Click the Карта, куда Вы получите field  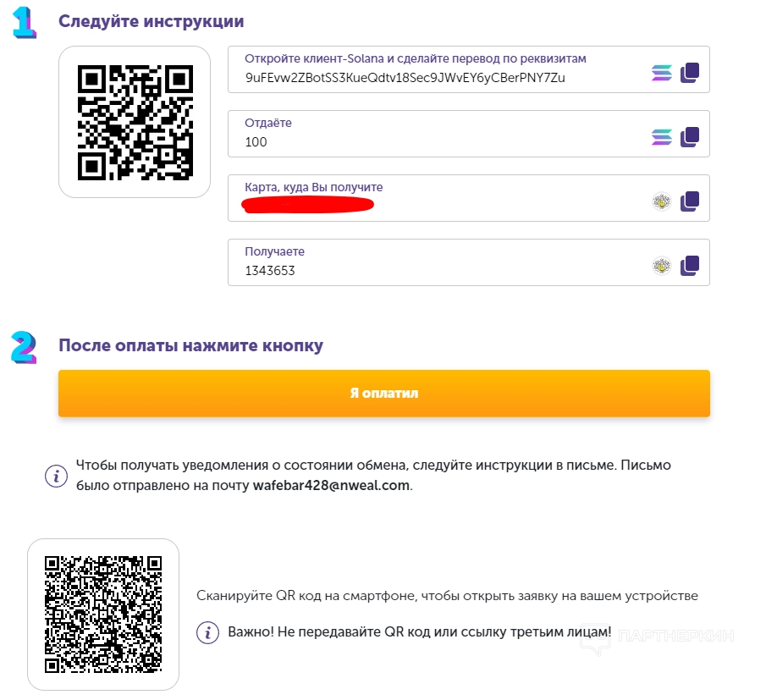(x=440, y=203)
